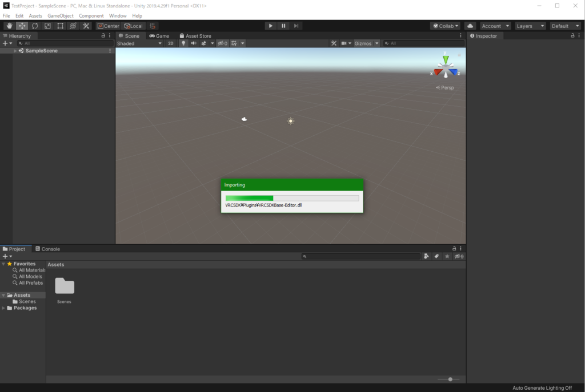Select the Scenes folder thumbnail
585x392 pixels.
click(64, 286)
